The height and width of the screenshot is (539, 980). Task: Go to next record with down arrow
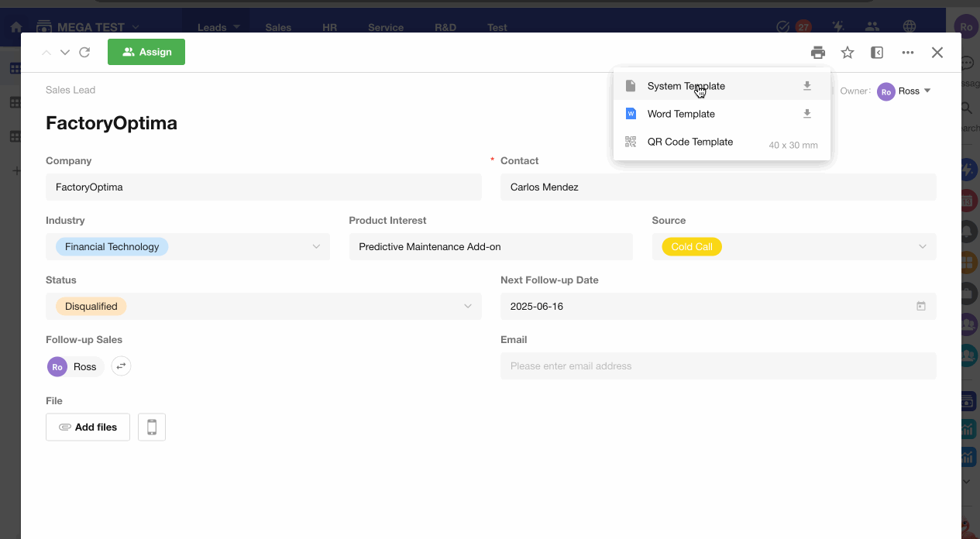[65, 53]
